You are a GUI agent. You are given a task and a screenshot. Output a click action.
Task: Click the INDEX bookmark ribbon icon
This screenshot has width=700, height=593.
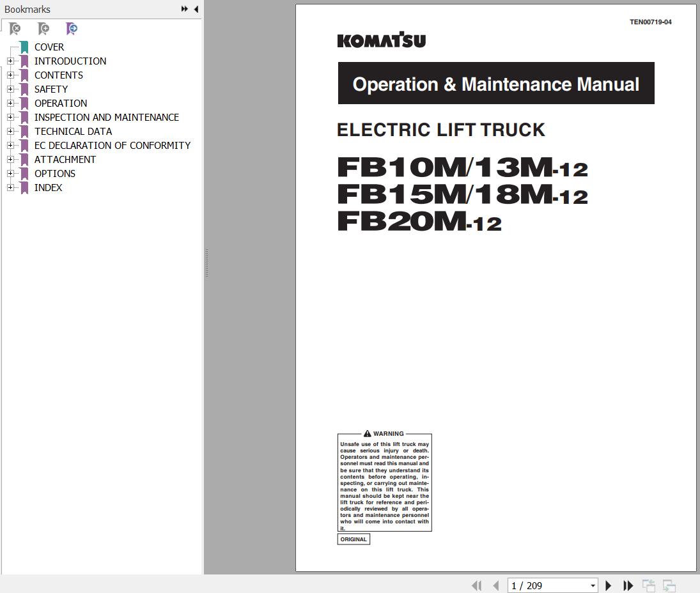pos(24,187)
